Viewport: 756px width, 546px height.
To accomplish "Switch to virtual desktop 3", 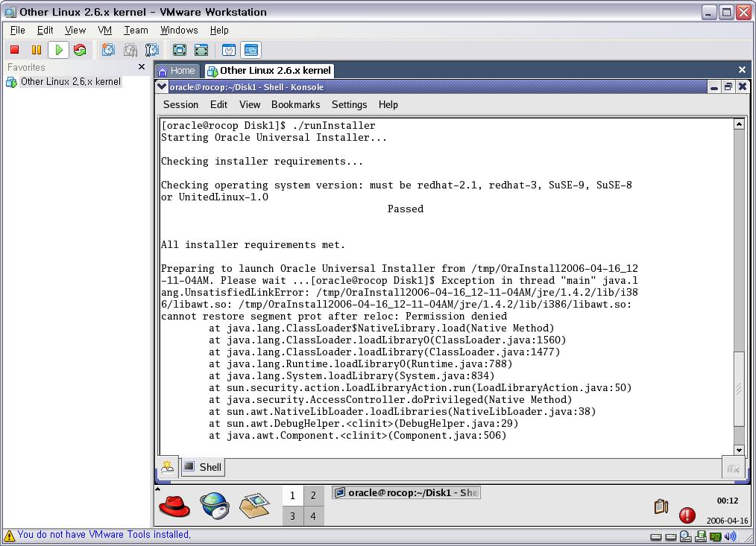I will pyautogui.click(x=292, y=516).
